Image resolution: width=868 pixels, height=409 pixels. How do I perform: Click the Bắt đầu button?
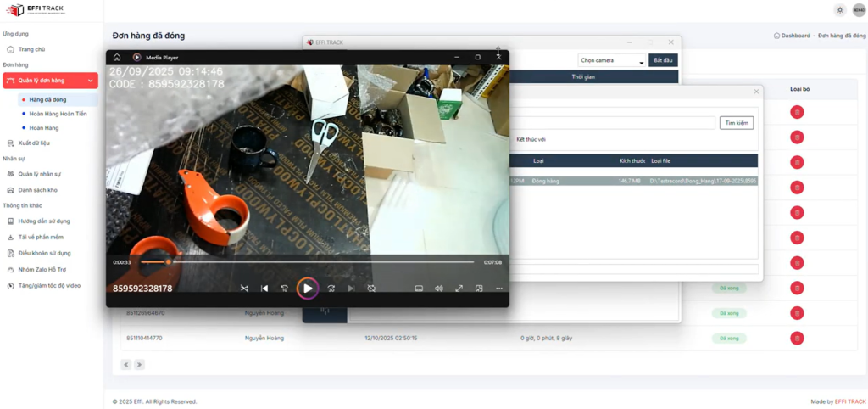point(663,61)
